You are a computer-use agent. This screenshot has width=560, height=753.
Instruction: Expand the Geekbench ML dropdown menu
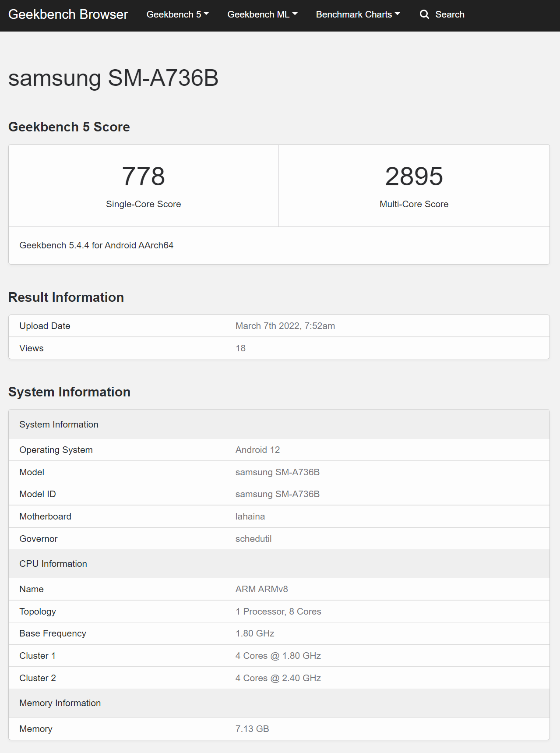[262, 14]
